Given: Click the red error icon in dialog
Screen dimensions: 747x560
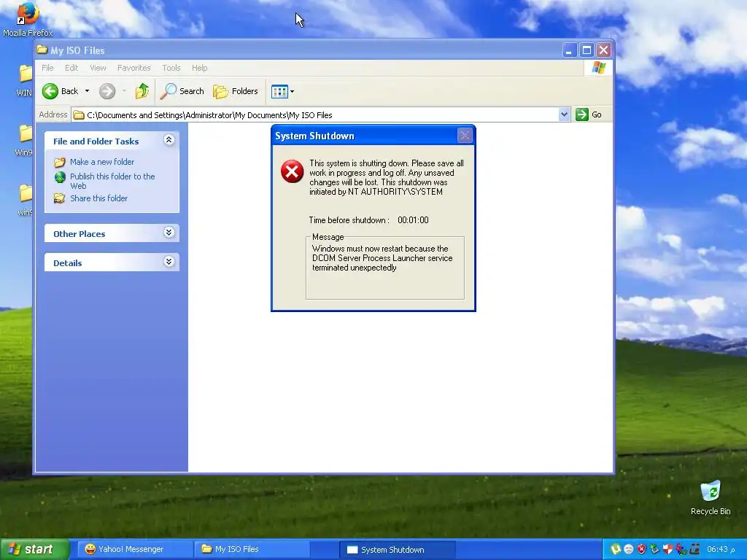Looking at the screenshot, I should pos(292,171).
